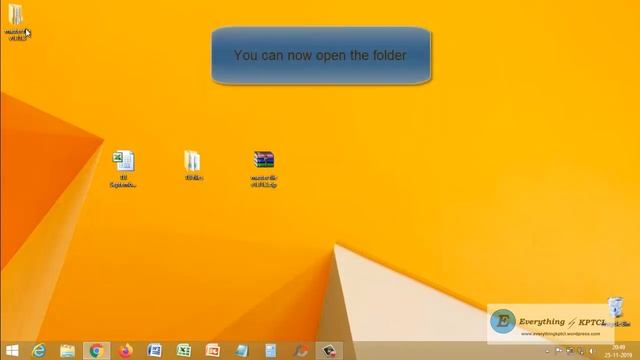Open Firefox from the taskbar
640x360 pixels.
pos(126,351)
